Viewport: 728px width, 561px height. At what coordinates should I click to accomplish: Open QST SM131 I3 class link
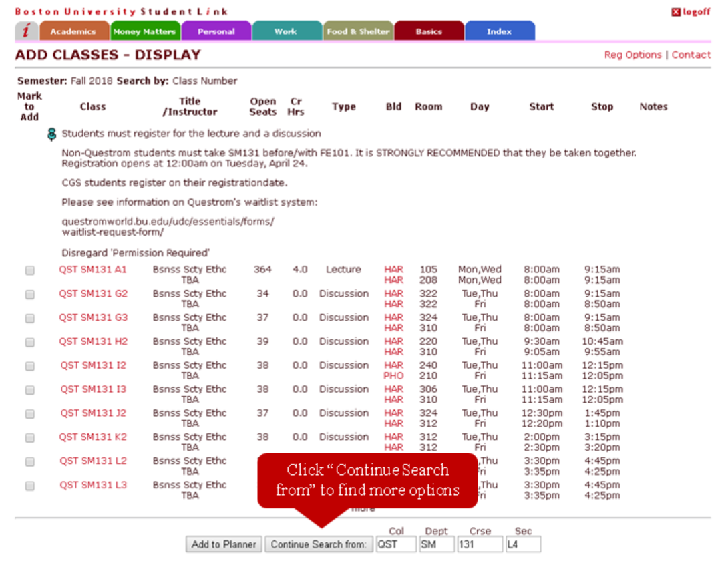click(x=93, y=389)
